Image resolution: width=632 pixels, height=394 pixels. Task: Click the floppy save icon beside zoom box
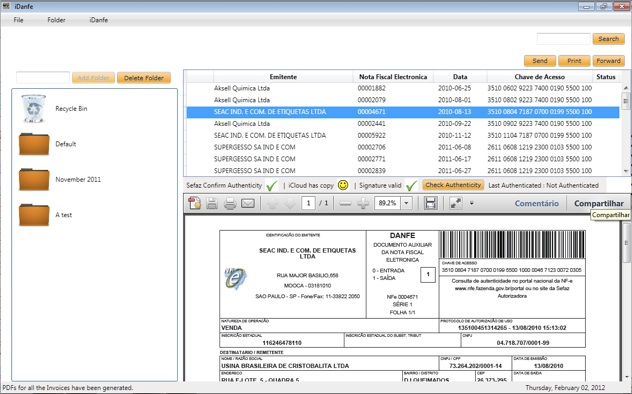coord(430,203)
